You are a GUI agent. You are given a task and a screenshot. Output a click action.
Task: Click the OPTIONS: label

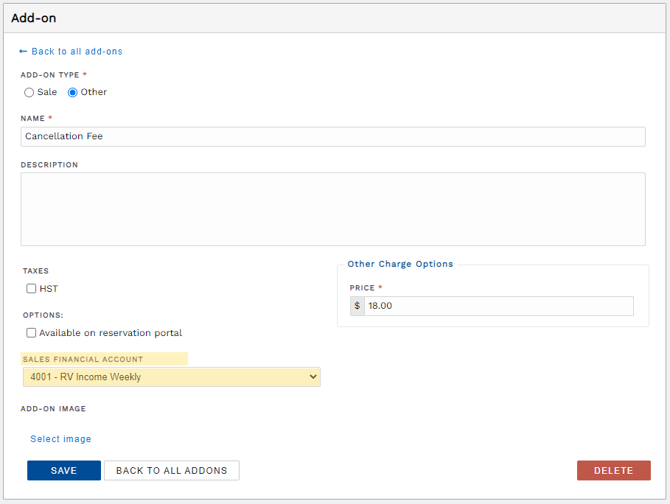click(43, 315)
